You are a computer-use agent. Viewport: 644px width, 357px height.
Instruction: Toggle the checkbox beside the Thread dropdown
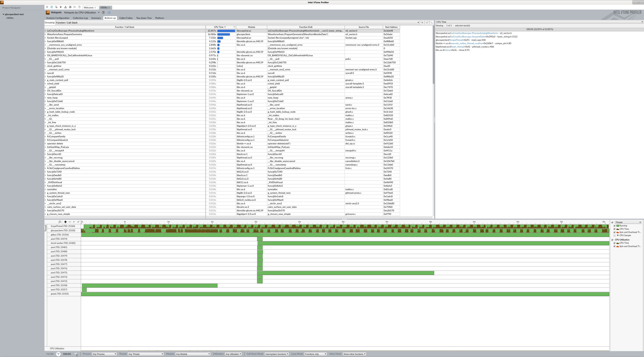coord(612,222)
